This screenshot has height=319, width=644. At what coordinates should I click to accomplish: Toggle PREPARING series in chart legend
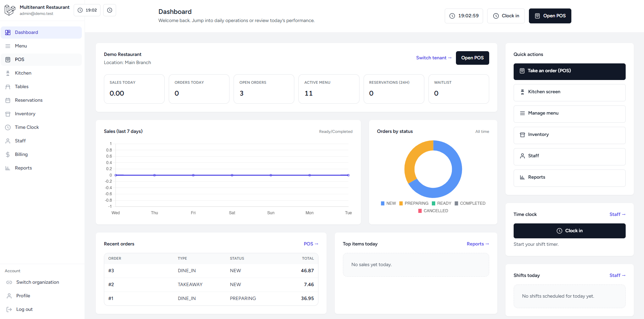point(413,203)
